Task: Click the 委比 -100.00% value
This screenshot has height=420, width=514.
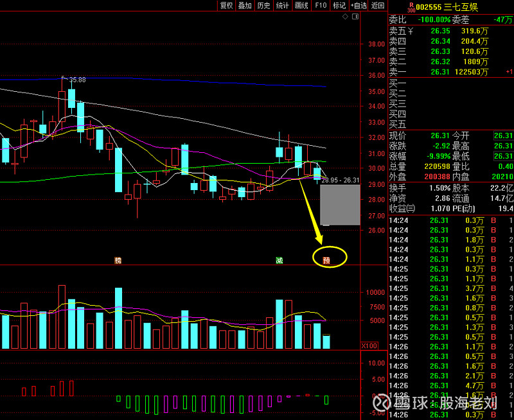Action: coord(434,20)
